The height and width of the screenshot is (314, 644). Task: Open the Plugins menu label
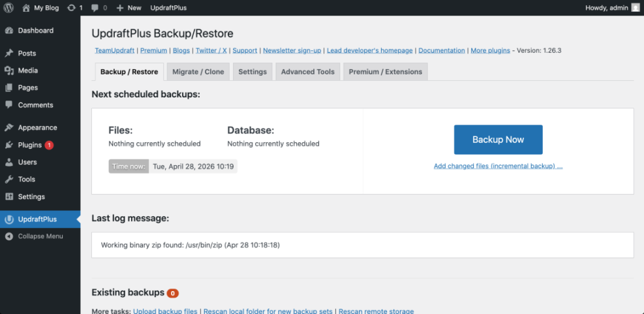coord(30,145)
